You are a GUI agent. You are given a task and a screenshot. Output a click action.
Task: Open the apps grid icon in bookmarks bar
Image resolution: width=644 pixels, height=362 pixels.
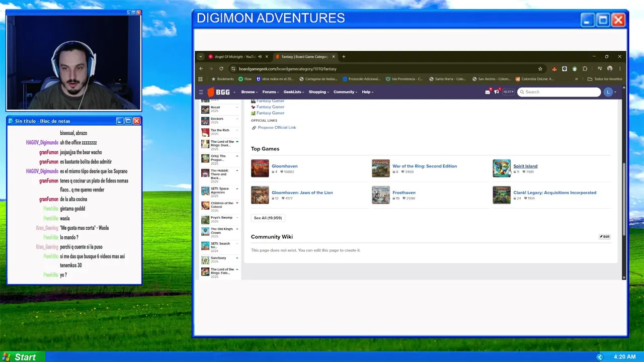point(200,79)
